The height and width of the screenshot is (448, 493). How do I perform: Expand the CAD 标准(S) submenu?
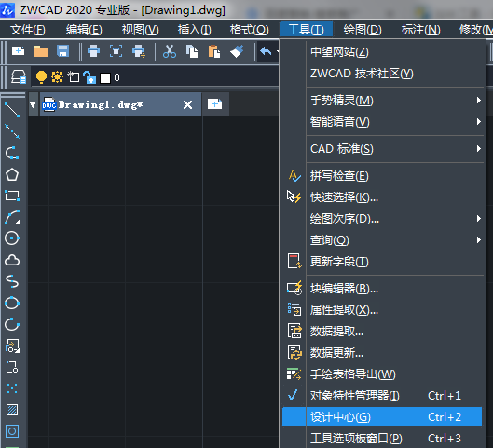point(382,149)
